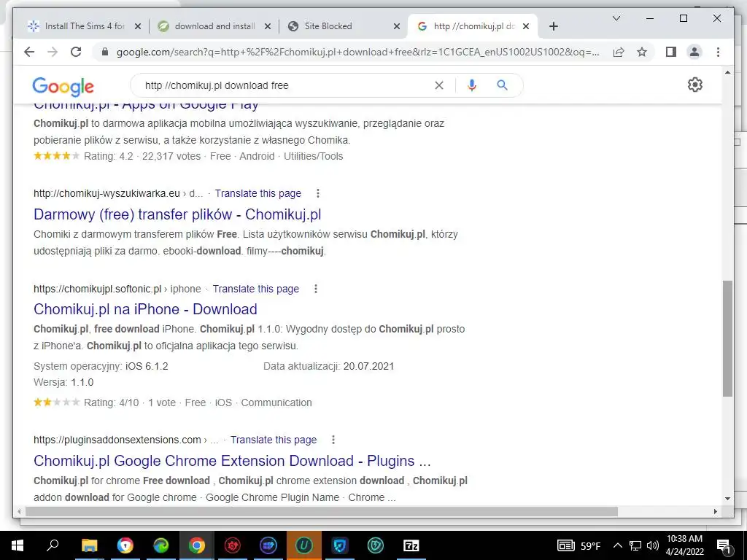Open options for softonic.pl result
The width and height of the screenshot is (747, 560).
point(315,289)
